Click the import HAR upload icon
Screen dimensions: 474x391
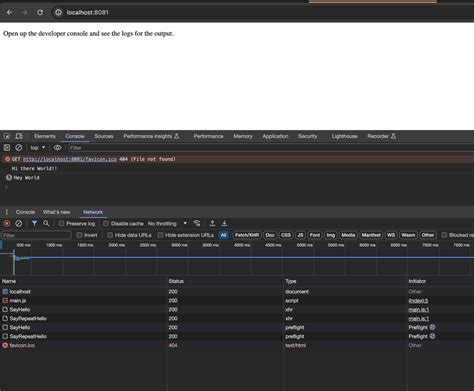click(x=212, y=223)
